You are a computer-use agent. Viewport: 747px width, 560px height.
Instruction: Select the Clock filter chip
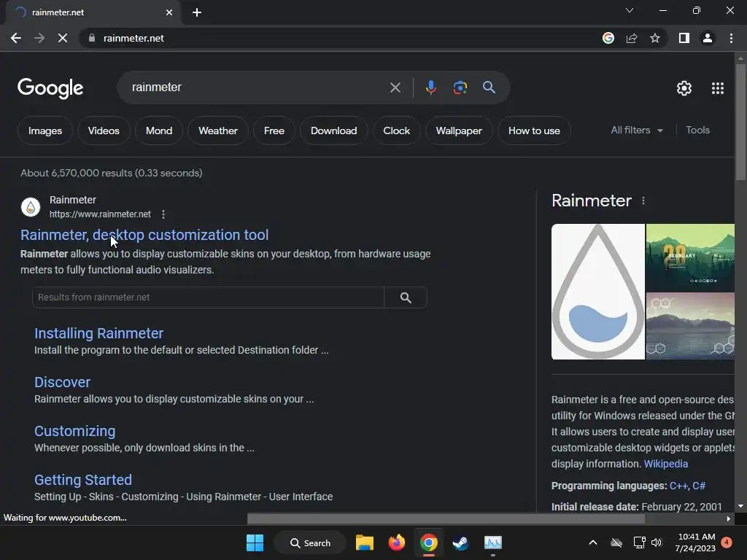396,131
